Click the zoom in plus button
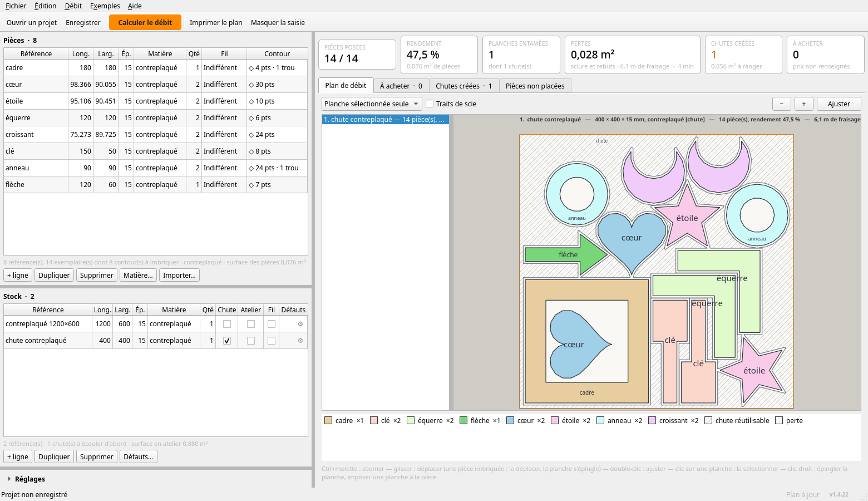The width and height of the screenshot is (868, 501). coord(804,104)
